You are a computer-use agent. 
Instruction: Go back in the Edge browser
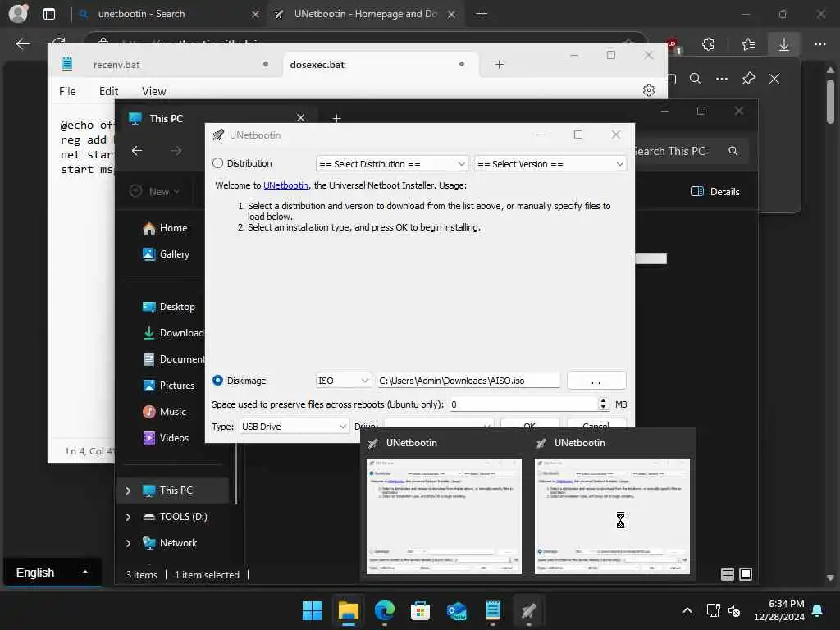[x=22, y=44]
